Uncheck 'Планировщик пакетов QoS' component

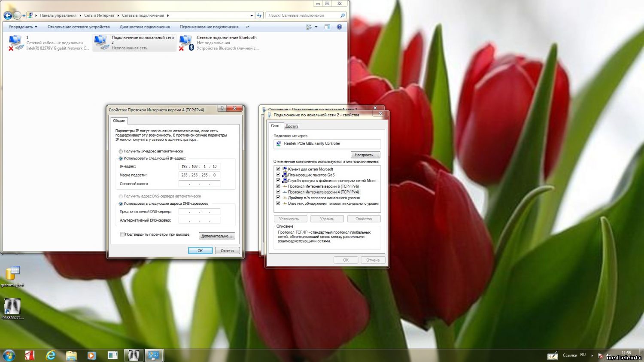[x=278, y=175]
